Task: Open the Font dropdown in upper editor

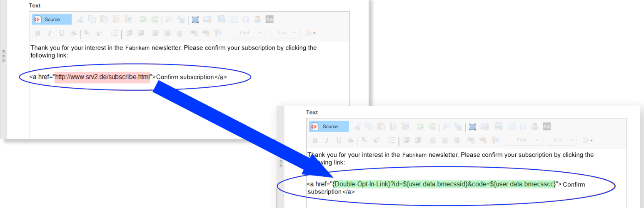Action: click(x=247, y=33)
